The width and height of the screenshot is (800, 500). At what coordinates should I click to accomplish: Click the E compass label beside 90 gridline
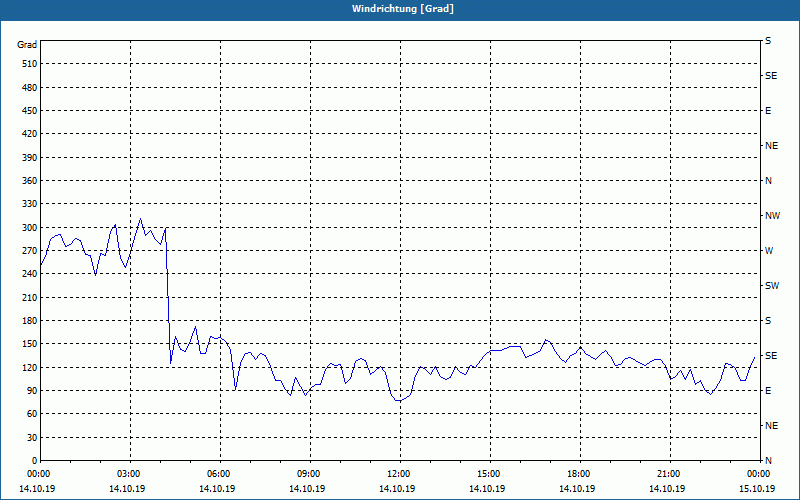pyautogui.click(x=768, y=391)
